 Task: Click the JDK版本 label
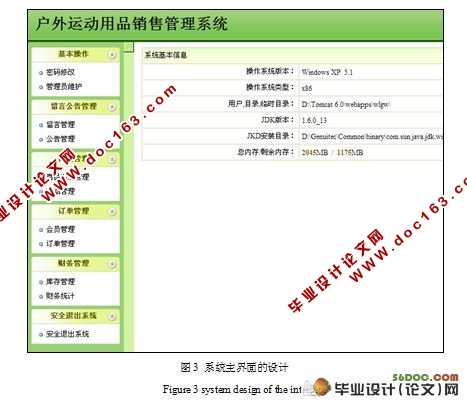click(278, 120)
